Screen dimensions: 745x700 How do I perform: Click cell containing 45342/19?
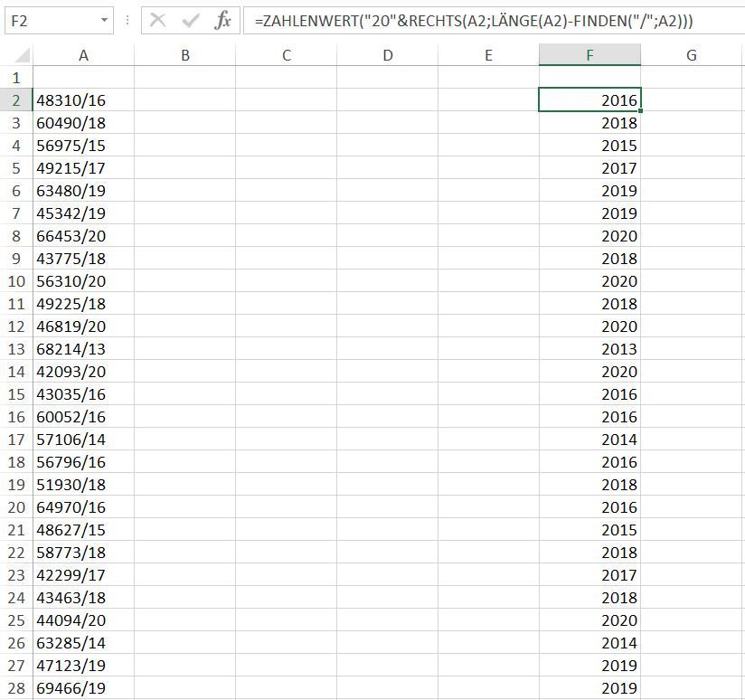point(83,213)
